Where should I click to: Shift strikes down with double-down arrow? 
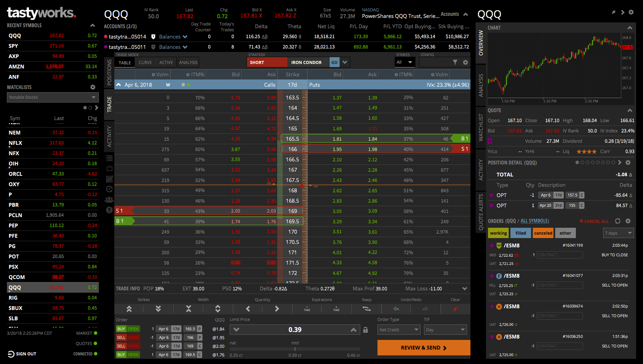coord(158,309)
